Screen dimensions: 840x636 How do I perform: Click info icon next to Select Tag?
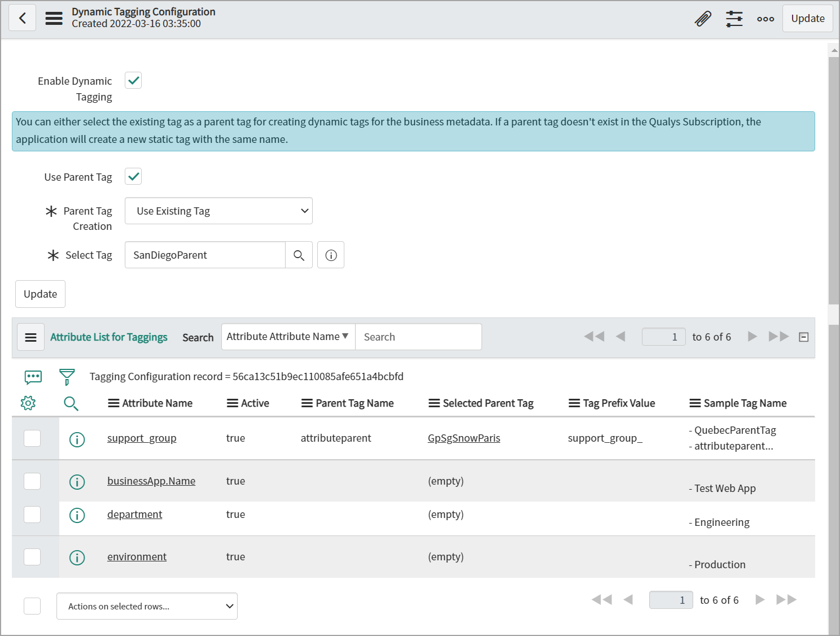pos(331,255)
